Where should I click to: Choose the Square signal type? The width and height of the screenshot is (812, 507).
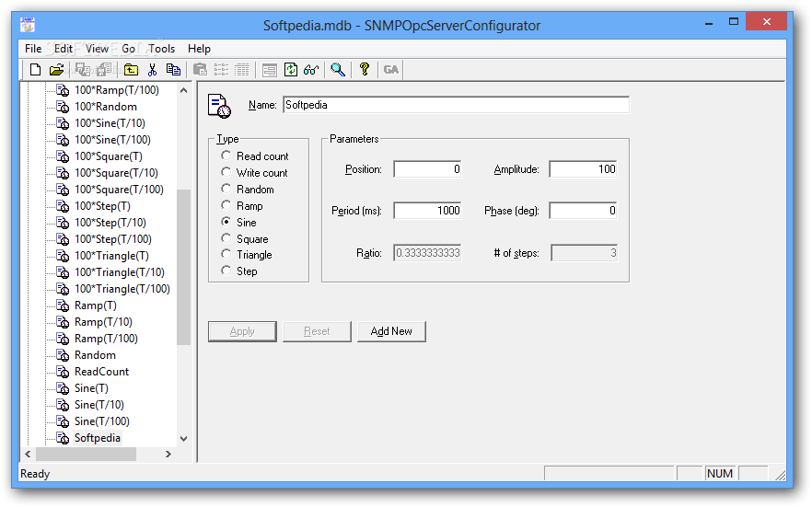(x=226, y=238)
